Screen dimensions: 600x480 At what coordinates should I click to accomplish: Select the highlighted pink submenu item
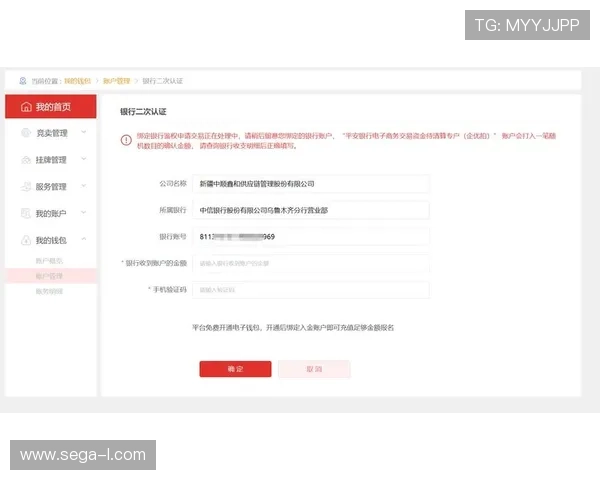(x=51, y=276)
